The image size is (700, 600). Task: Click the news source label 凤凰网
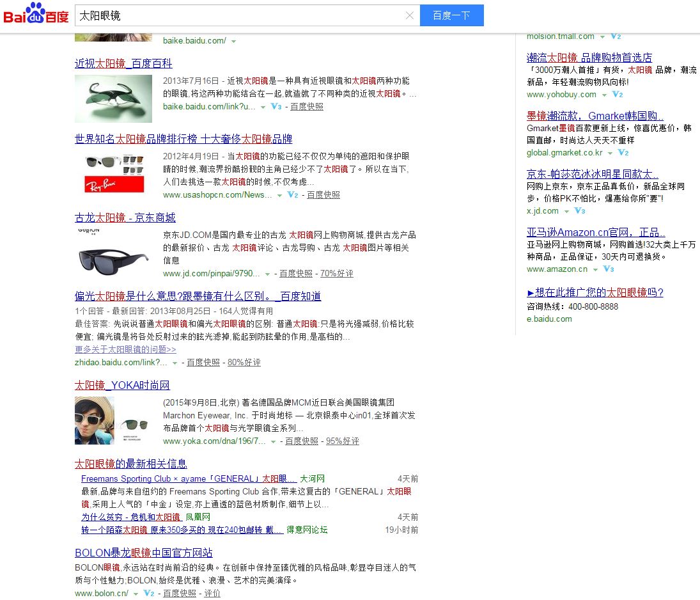(x=198, y=517)
